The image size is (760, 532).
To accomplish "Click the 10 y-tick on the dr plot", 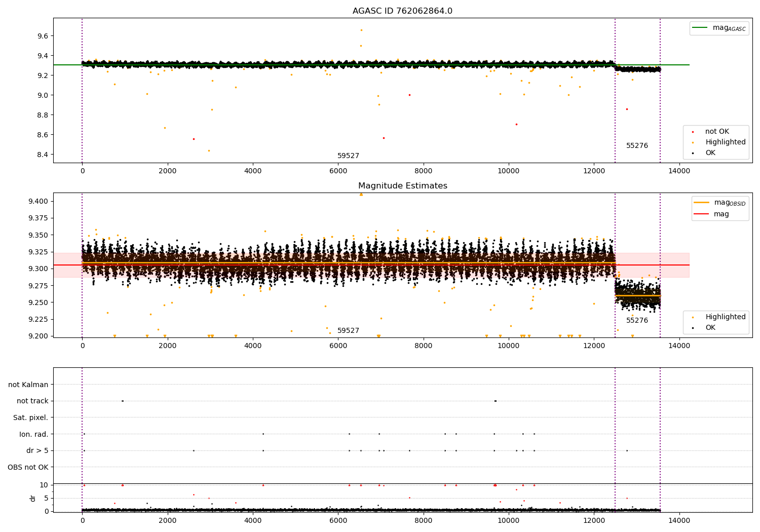I will (44, 485).
